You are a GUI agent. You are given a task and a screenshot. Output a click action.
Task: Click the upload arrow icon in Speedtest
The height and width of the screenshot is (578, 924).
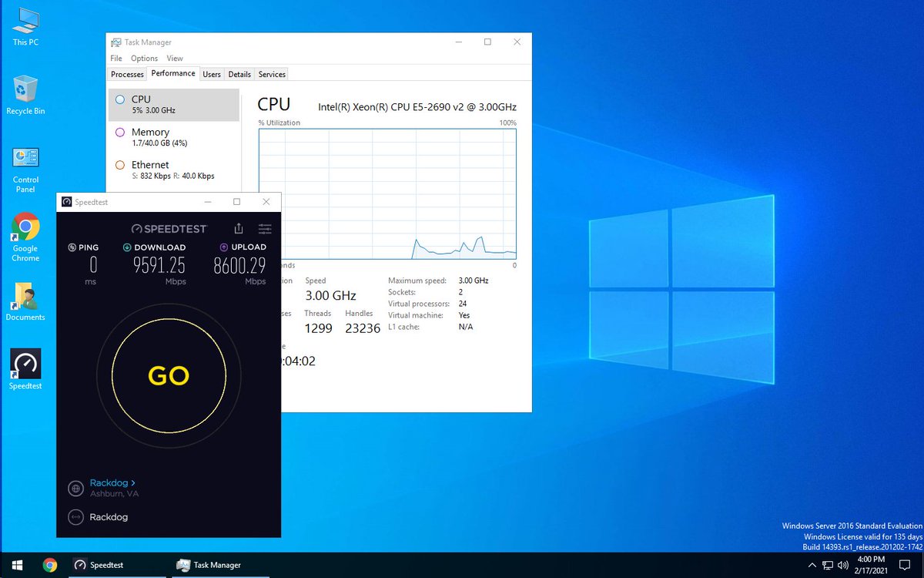(x=224, y=247)
